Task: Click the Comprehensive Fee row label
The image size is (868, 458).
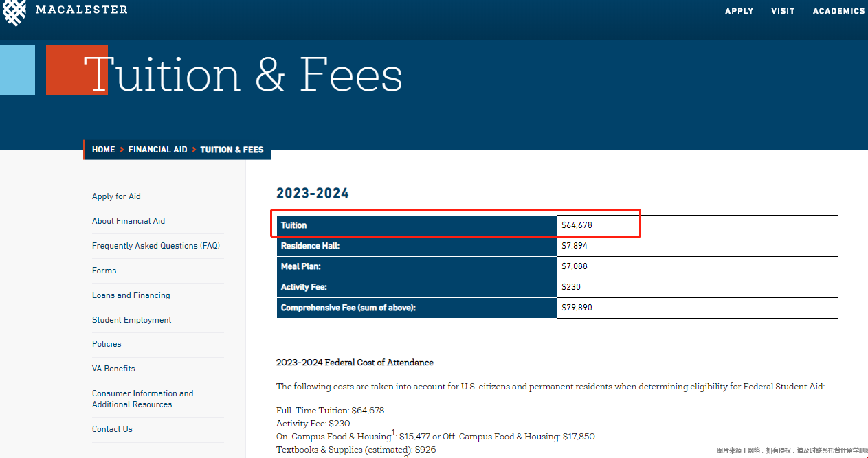Action: 416,308
